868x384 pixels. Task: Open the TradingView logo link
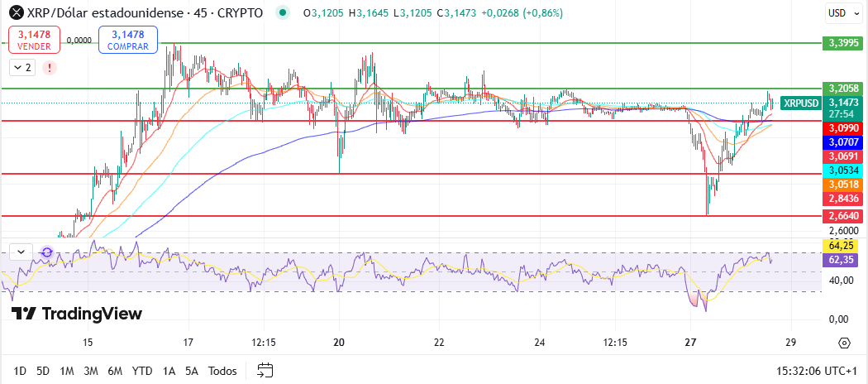click(x=77, y=314)
